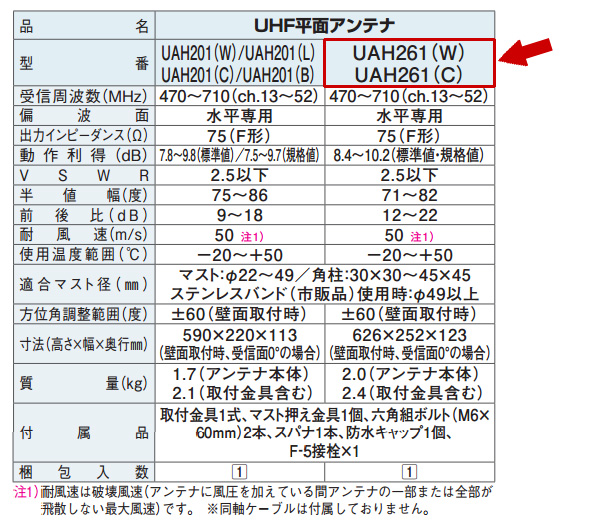Screen dimensions: 600x520
Task: Click dimensions 590×220×113 cell
Action: coord(241,342)
